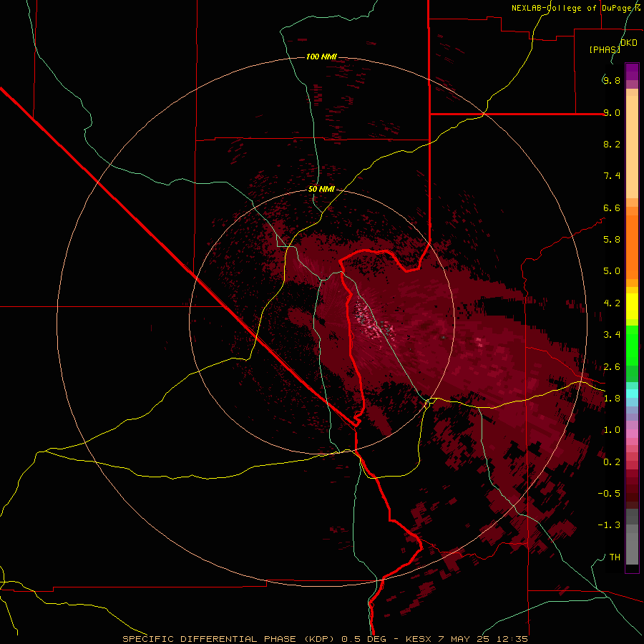Click the -0.5 scale value
Screen dimensions: 644x644
[609, 494]
